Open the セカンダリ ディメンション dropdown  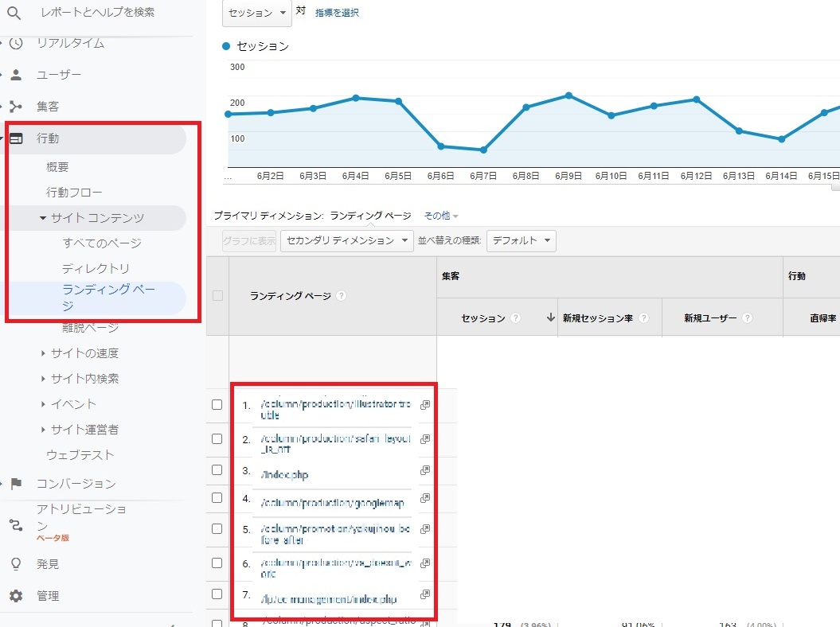[x=349, y=240]
